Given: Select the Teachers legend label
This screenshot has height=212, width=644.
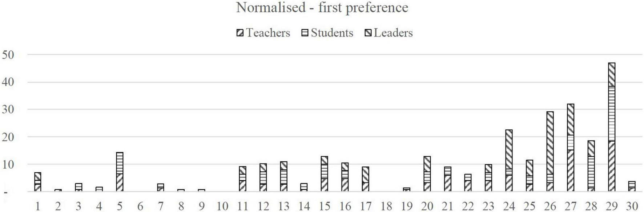Looking at the screenshot, I should [x=268, y=33].
